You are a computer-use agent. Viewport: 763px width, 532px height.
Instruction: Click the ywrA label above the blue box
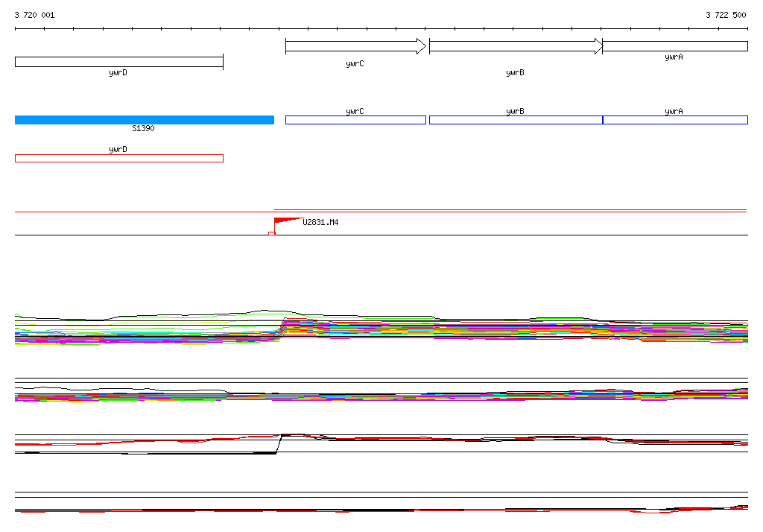point(674,111)
